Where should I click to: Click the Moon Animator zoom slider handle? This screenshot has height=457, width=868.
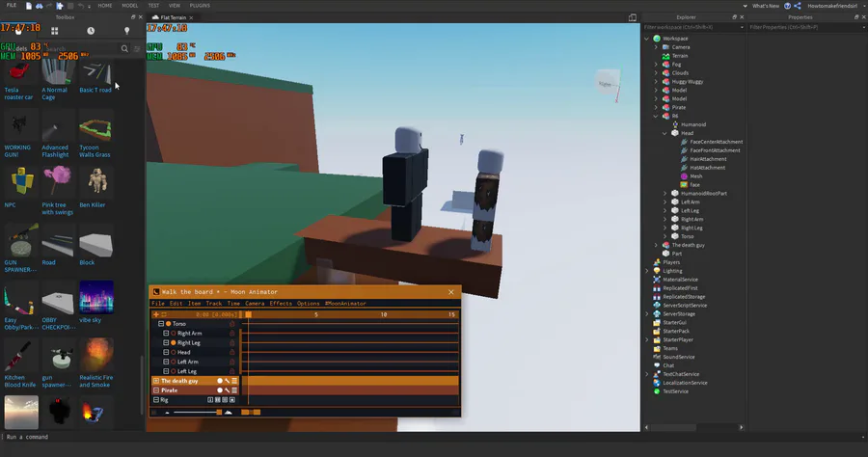point(219,413)
